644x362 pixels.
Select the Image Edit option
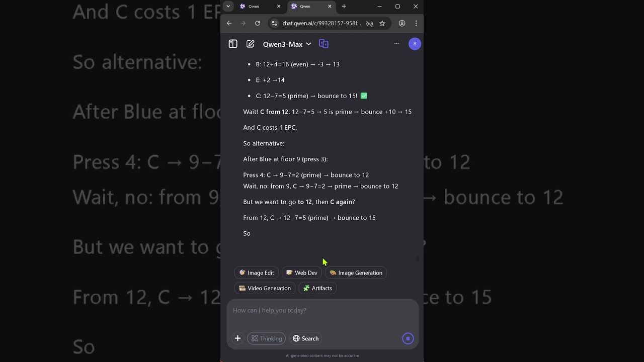point(257,273)
